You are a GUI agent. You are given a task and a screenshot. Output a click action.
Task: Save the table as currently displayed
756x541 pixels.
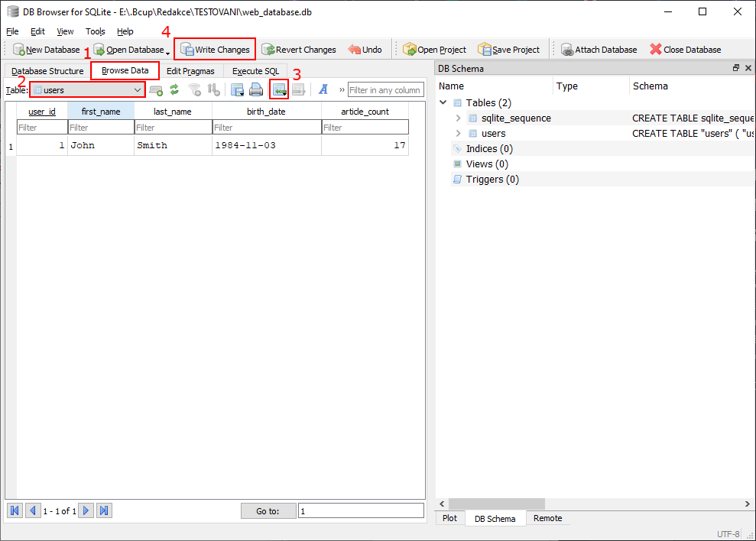coord(237,89)
